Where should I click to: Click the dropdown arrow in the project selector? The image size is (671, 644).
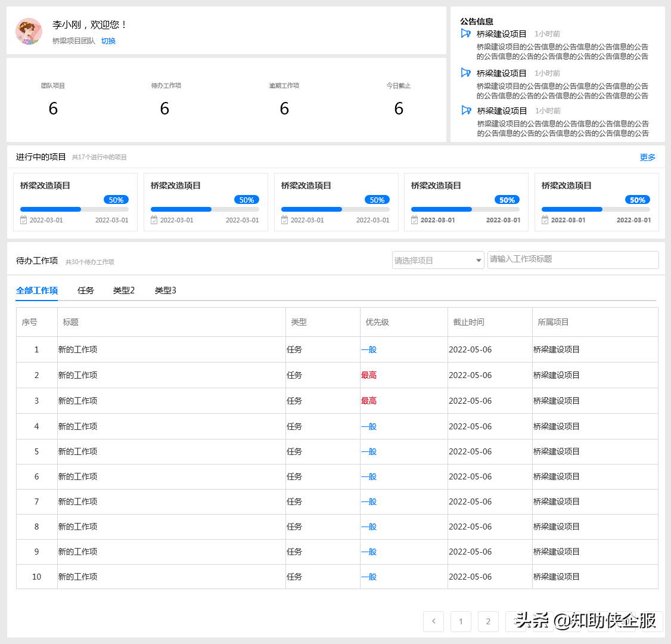click(478, 260)
